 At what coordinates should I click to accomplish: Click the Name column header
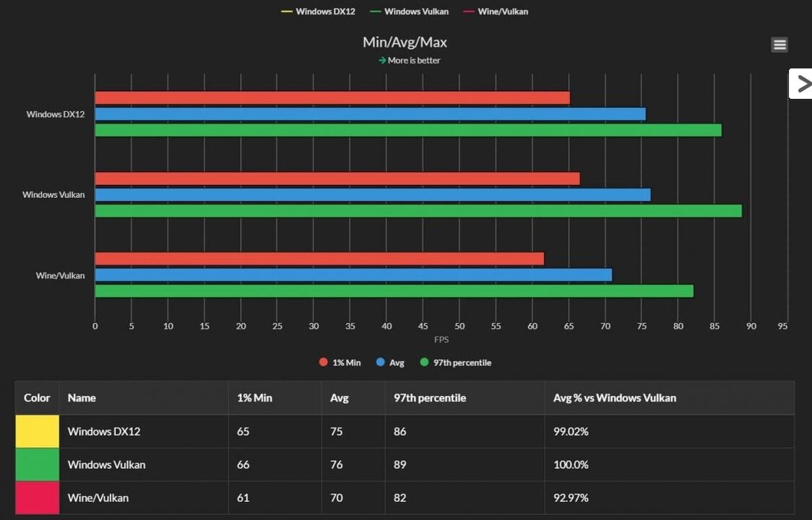coord(144,398)
